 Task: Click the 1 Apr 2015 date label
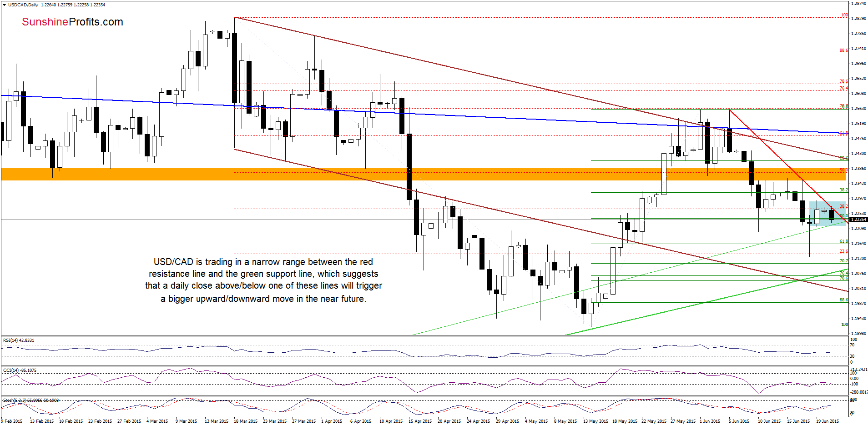tap(332, 421)
